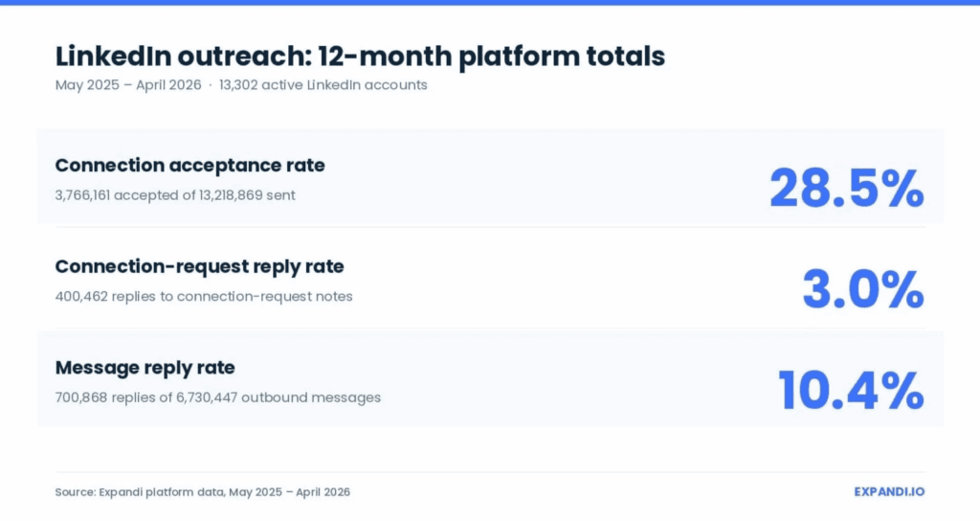The image size is (980, 521).
Task: Click the 10.4% message reply rate figure
Action: (851, 391)
